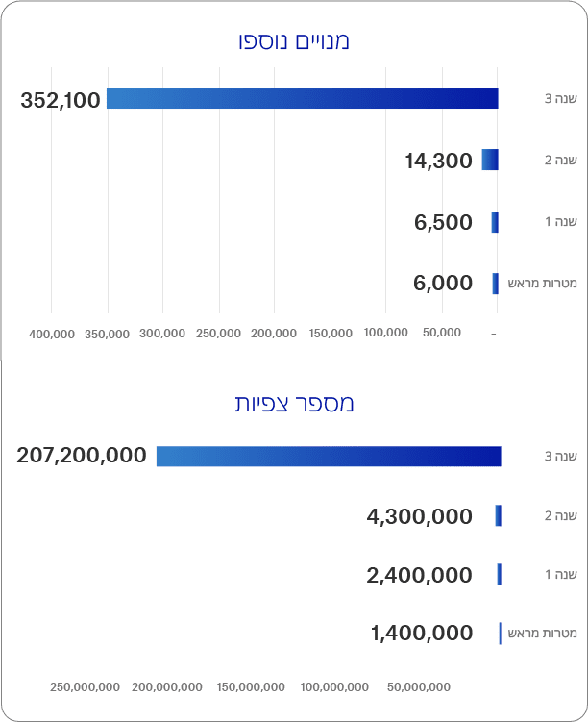This screenshot has width=588, height=722.
Task: Click the 6,000 value label
Action: tap(443, 283)
